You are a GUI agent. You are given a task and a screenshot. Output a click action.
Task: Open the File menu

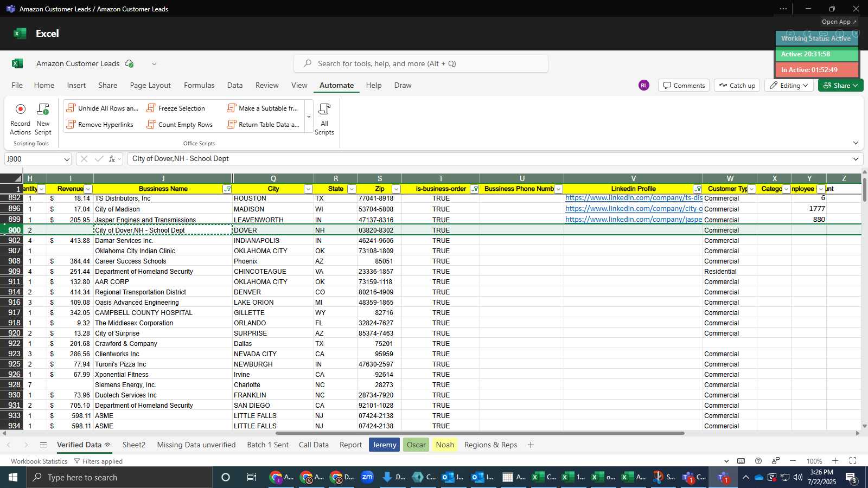[17, 86]
